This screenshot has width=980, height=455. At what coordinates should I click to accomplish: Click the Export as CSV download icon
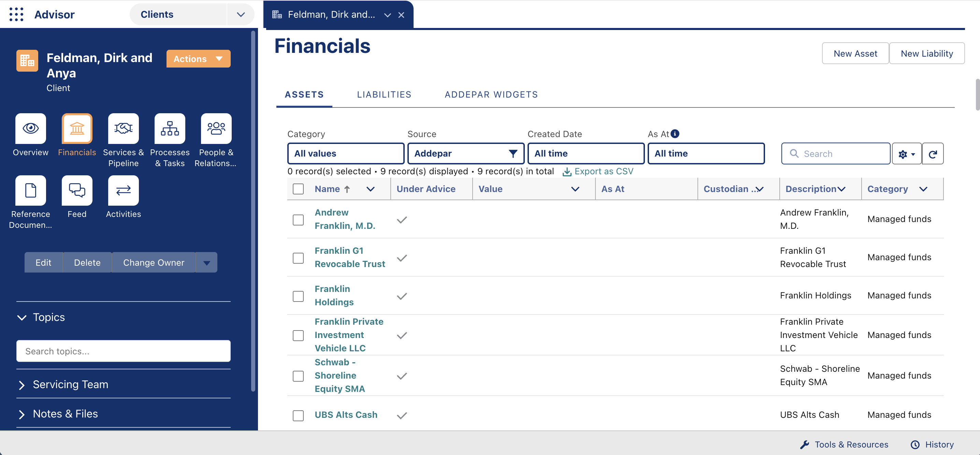[x=567, y=172]
